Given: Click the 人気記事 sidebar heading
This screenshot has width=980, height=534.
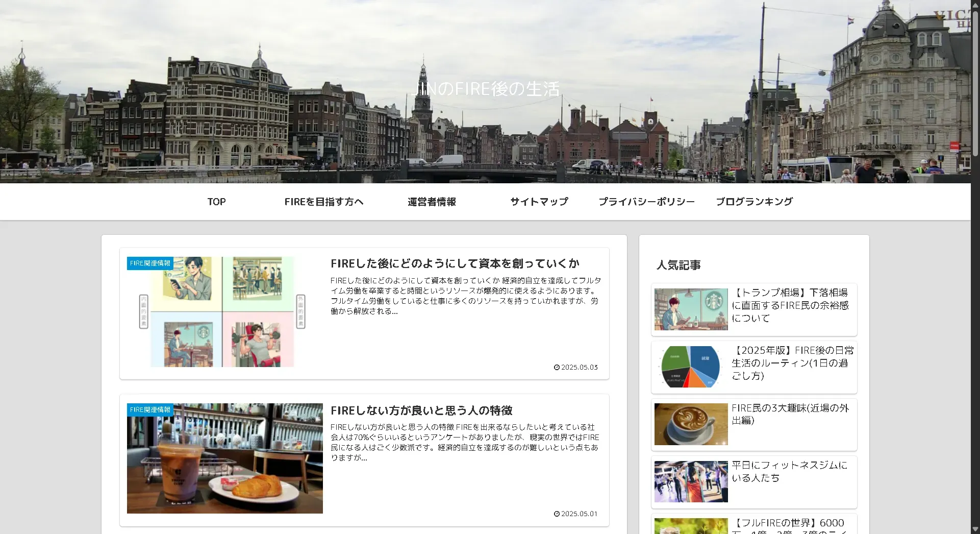Looking at the screenshot, I should click(679, 265).
